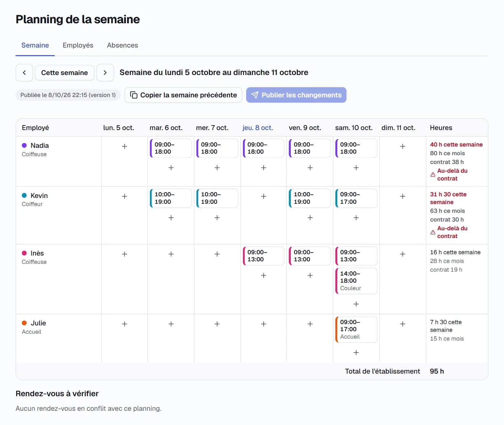This screenshot has height=425, width=504.
Task: Open Nadia's Tuesday 09:00–18:00 shift
Action: click(x=171, y=148)
